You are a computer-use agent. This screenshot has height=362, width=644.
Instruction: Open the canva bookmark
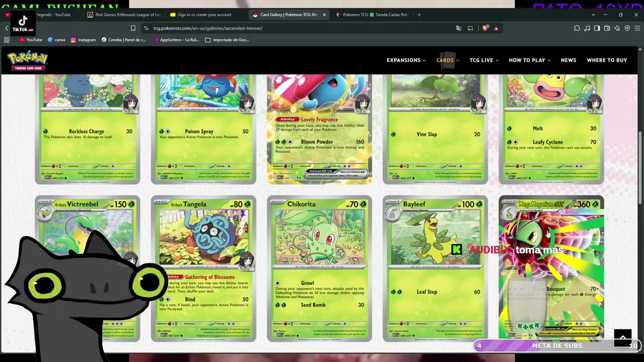coord(56,40)
